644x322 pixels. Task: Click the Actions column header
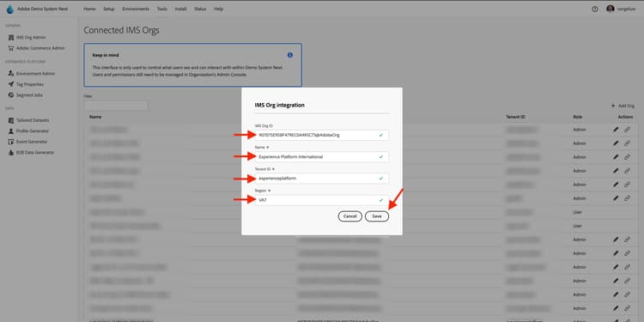625,117
